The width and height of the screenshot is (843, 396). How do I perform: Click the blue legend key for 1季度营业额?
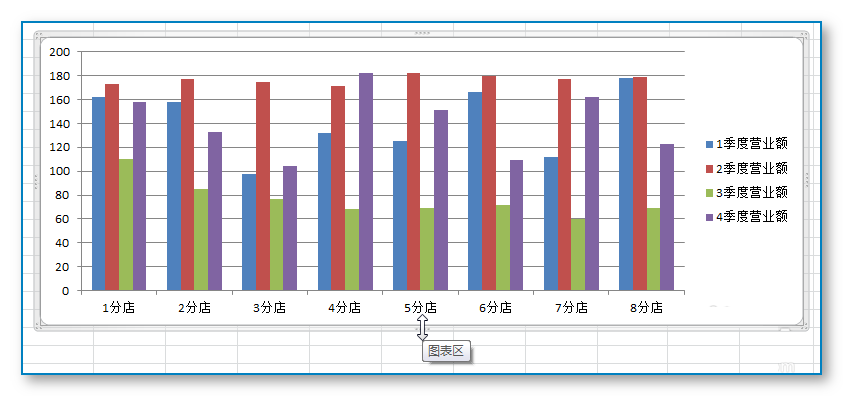710,144
